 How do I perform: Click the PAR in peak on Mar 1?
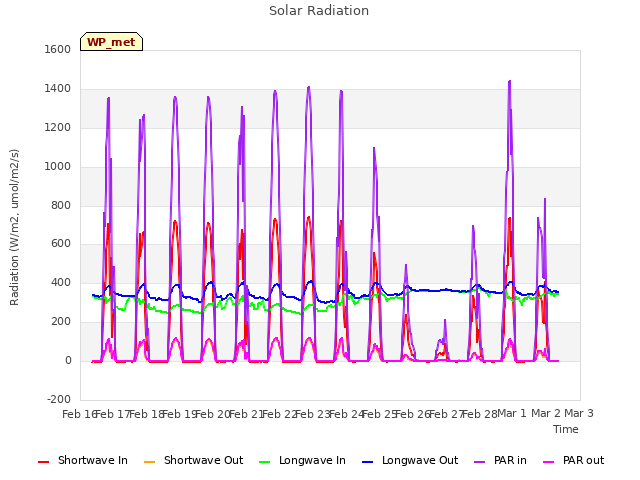(509, 81)
